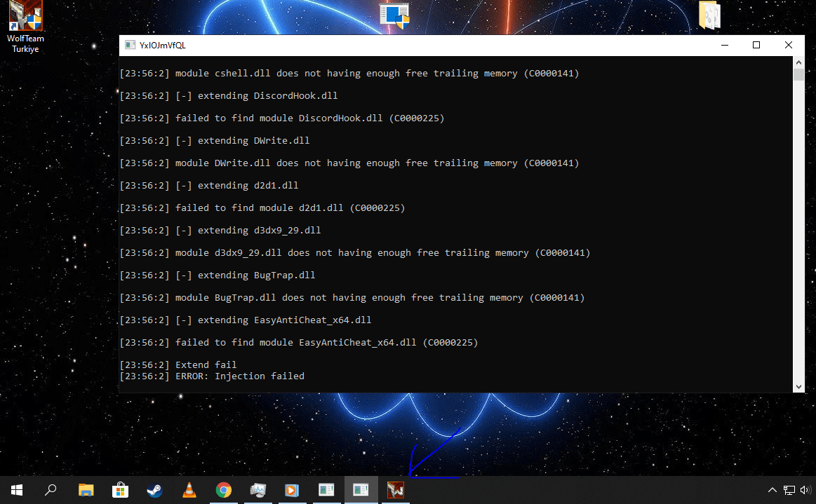Open the volume speaker tray icon
The width and height of the screenshot is (816, 504).
point(805,490)
